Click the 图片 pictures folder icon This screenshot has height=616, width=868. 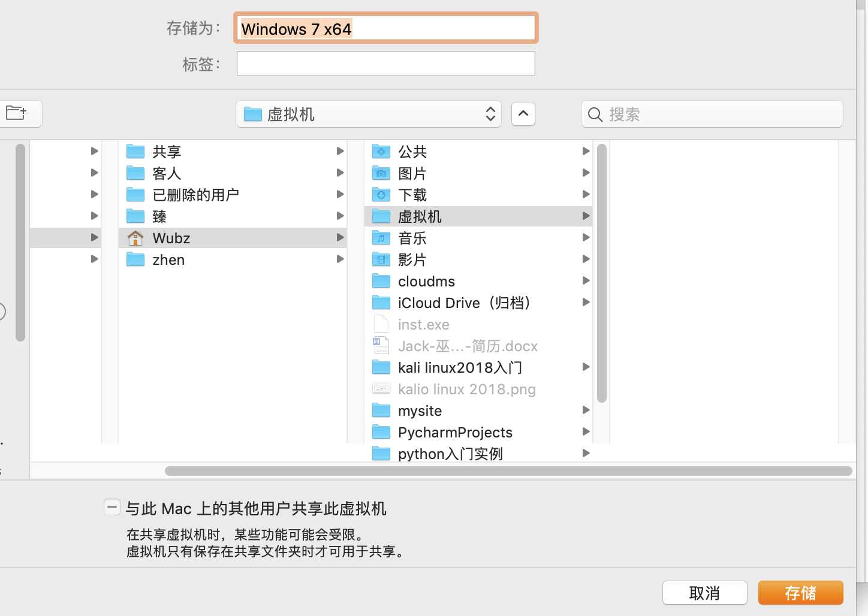(x=381, y=173)
